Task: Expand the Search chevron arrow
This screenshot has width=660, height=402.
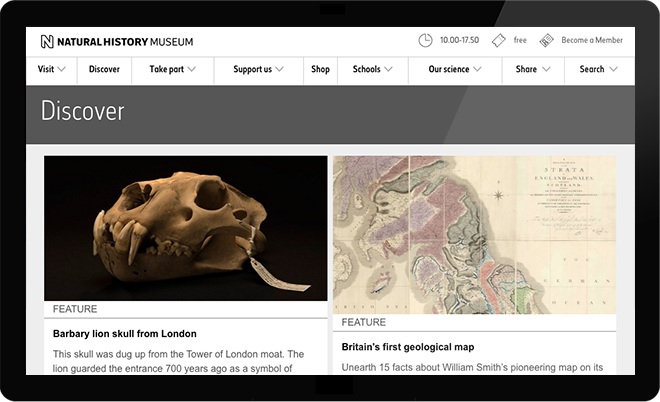Action: click(613, 69)
